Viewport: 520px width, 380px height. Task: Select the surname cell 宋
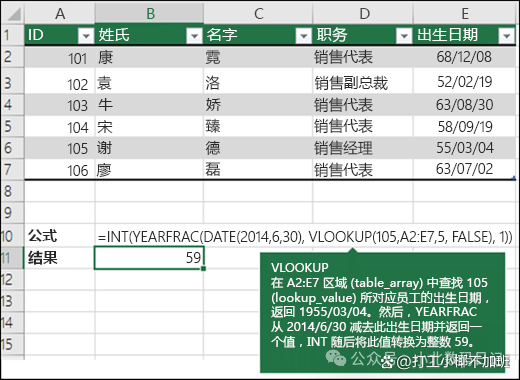pyautogui.click(x=149, y=126)
